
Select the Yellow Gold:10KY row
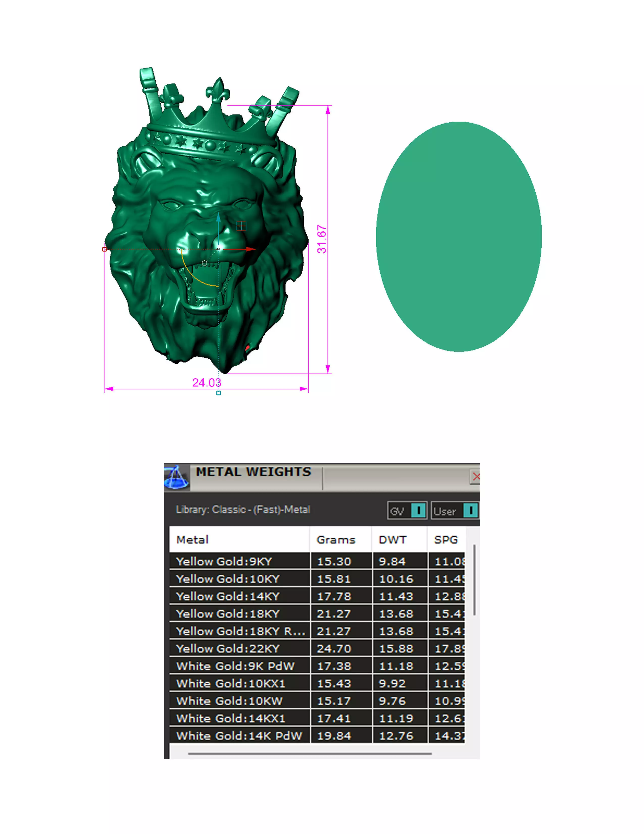317,578
